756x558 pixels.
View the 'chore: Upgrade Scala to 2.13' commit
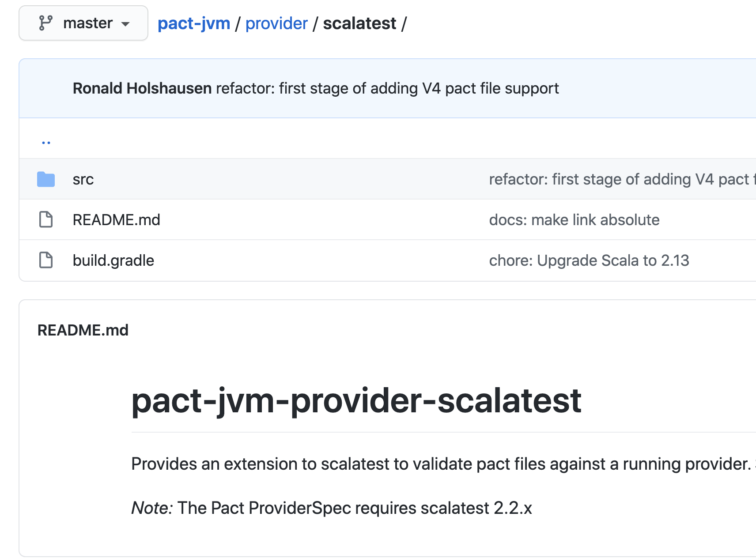(589, 260)
